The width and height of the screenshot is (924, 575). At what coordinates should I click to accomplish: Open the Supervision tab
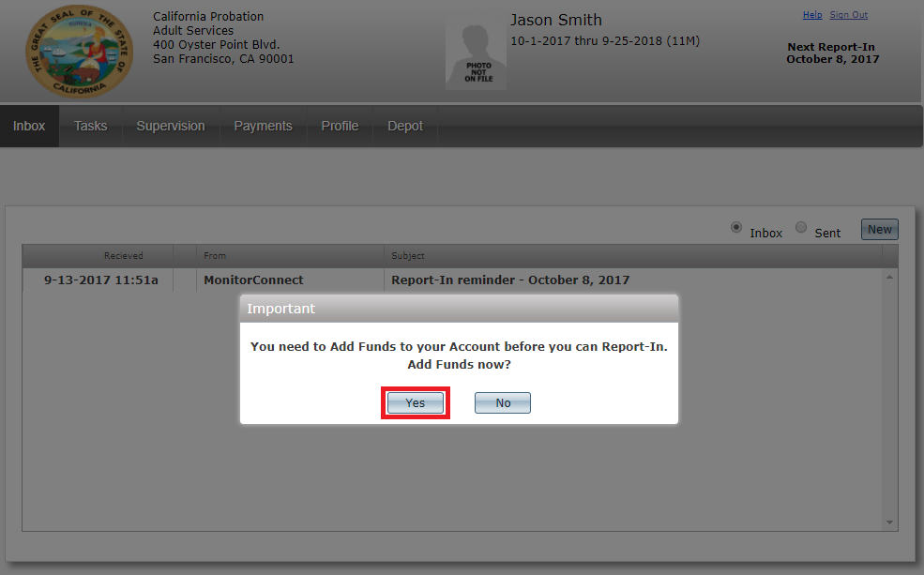point(171,126)
